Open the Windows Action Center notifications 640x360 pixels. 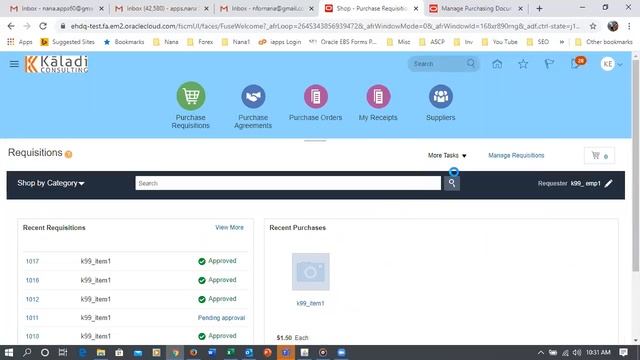(x=624, y=352)
